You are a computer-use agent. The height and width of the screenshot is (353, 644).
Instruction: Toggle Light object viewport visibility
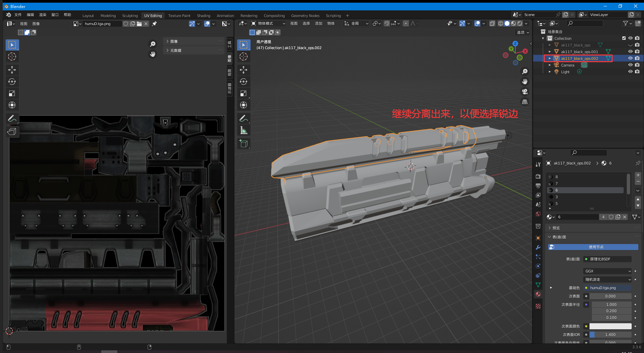pos(630,72)
